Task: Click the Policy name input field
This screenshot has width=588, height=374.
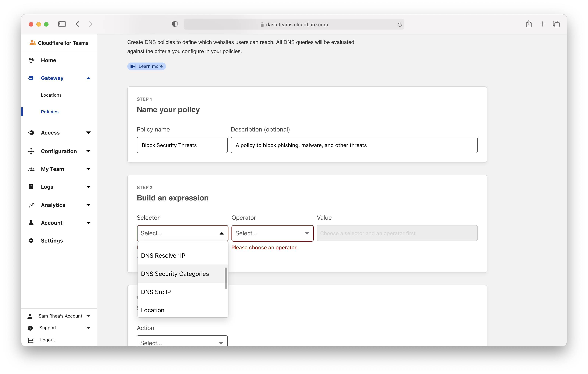Action: 182,145
